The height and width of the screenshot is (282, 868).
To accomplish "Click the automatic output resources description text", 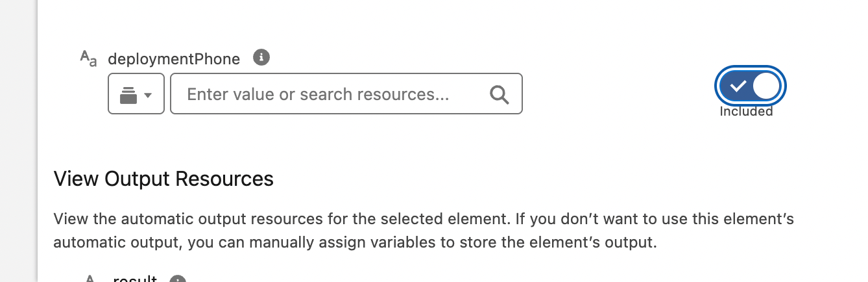I will click(x=424, y=231).
